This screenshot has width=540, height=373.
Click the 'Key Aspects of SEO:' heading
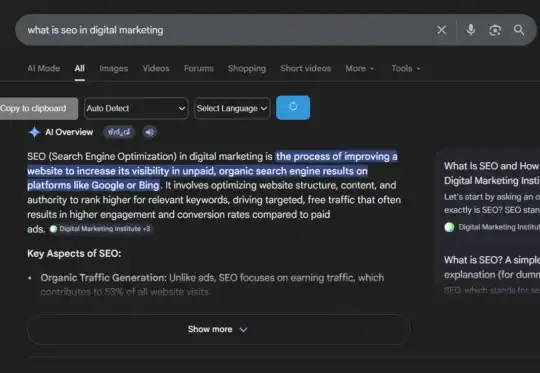pos(74,254)
